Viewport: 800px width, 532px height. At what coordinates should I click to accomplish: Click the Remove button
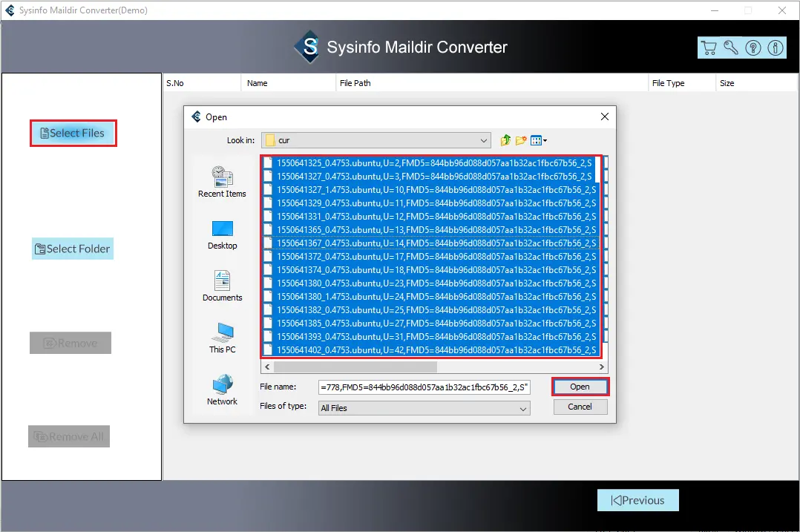coord(71,344)
